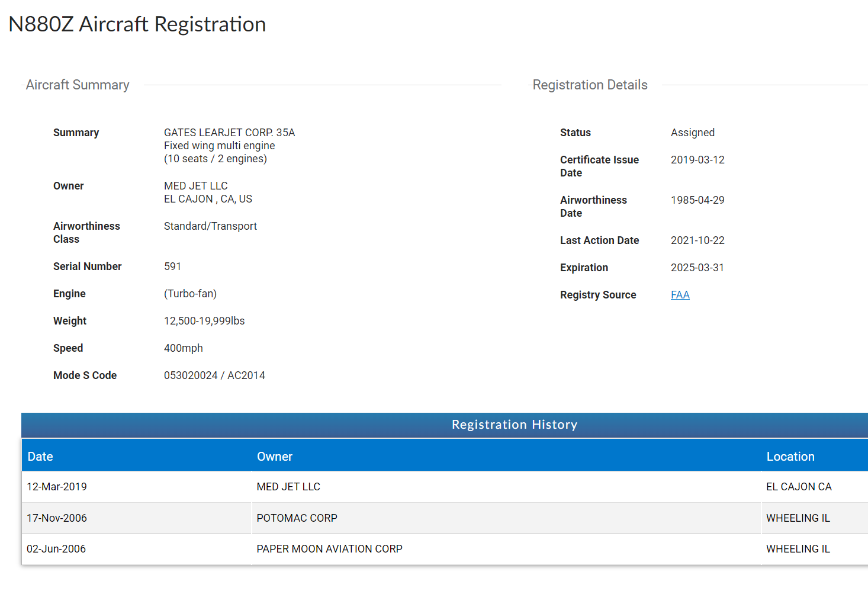Click the Date column header

(137, 457)
